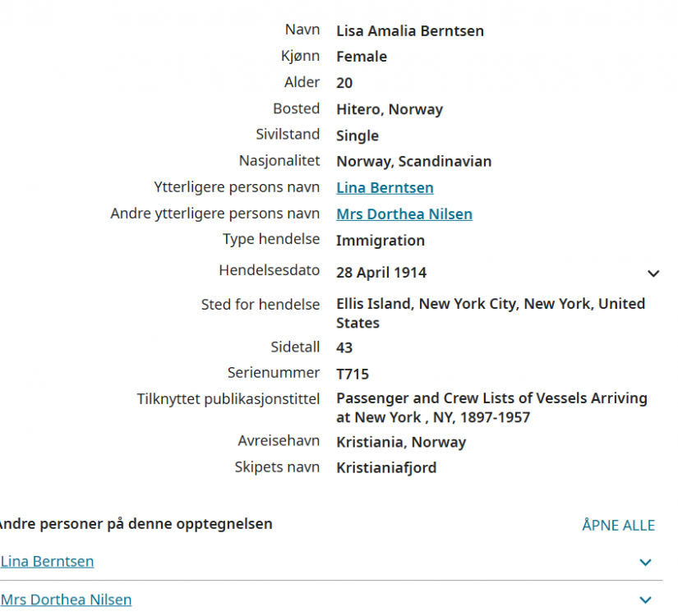Screen dimensions: 678x616
Task: Open Lina Berntsen link beside Ytterligere persons navn
Action: [385, 188]
